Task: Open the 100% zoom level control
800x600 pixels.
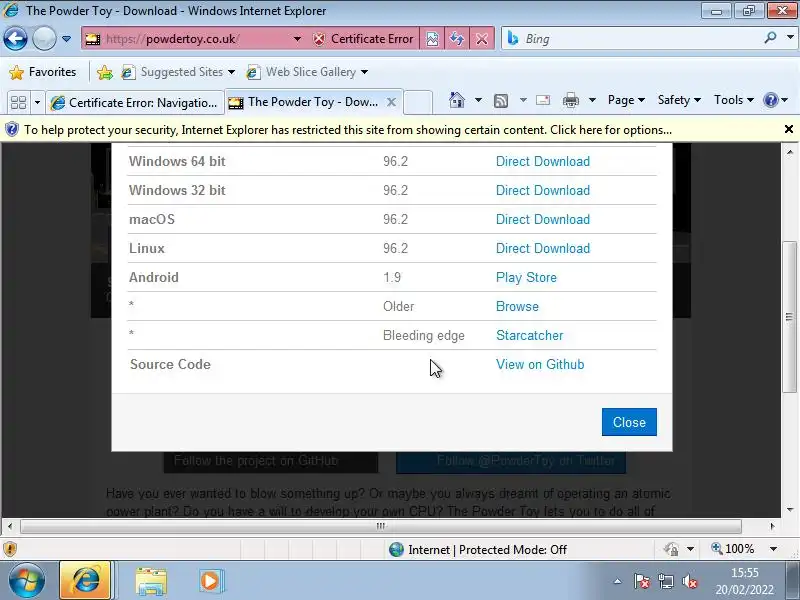Action: [x=744, y=549]
